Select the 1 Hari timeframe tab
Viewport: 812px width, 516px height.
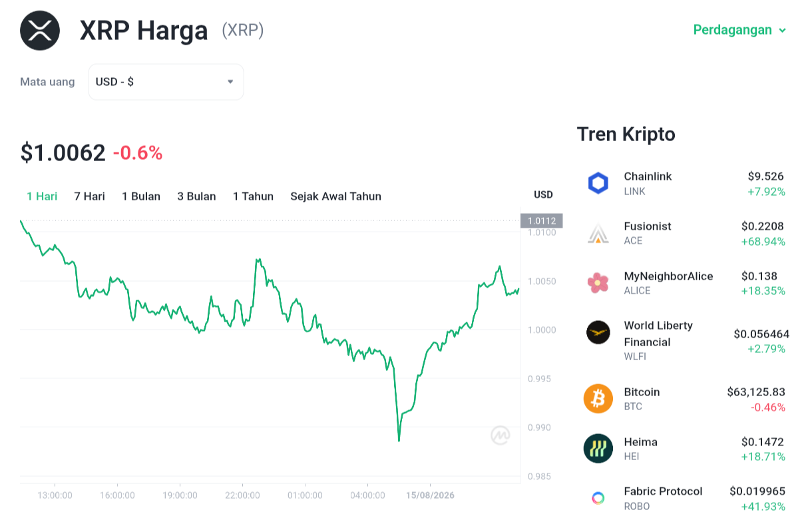tap(42, 196)
